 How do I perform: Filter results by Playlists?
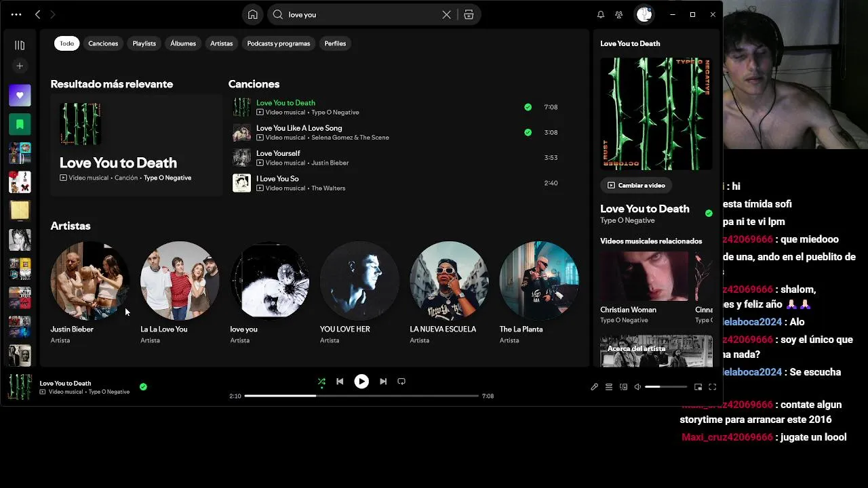pyautogui.click(x=144, y=43)
